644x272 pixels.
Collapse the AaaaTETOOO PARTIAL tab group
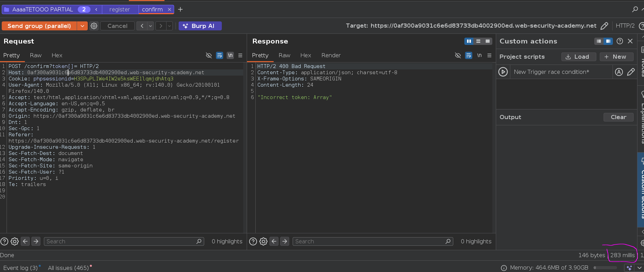click(x=96, y=9)
